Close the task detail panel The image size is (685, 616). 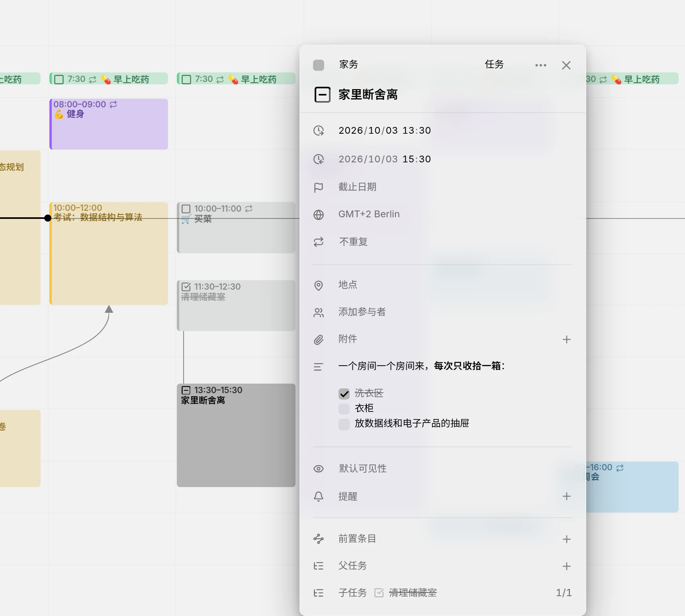click(x=566, y=65)
